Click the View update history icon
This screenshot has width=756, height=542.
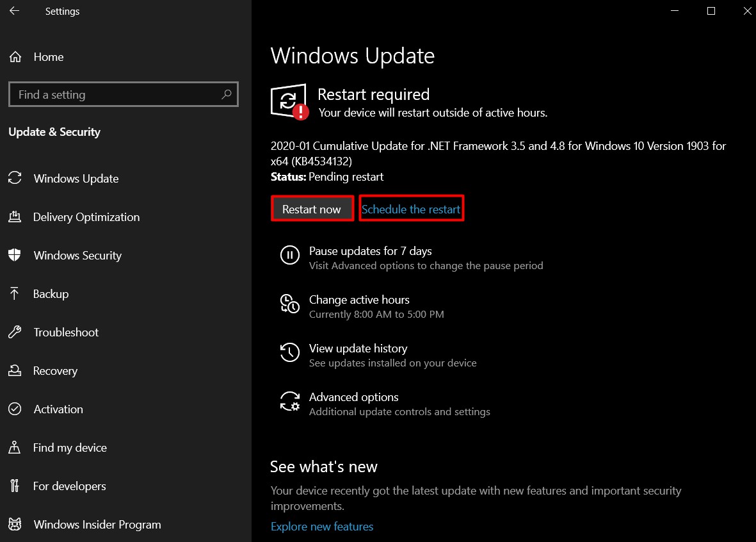(x=290, y=352)
